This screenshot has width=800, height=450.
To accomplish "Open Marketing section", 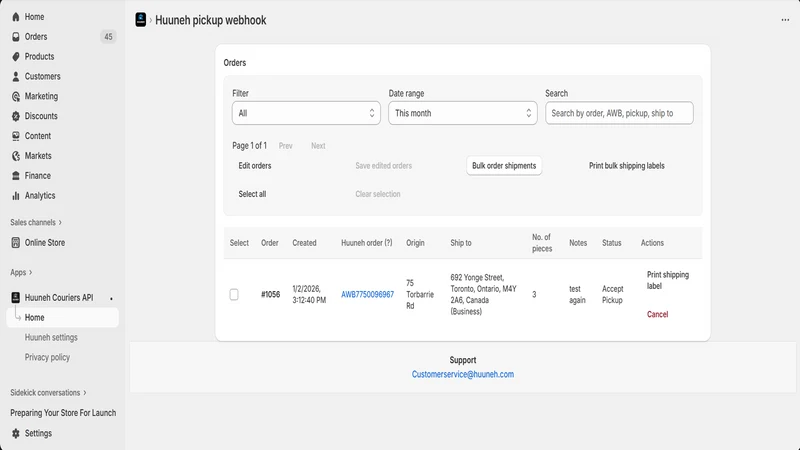I will (x=41, y=96).
